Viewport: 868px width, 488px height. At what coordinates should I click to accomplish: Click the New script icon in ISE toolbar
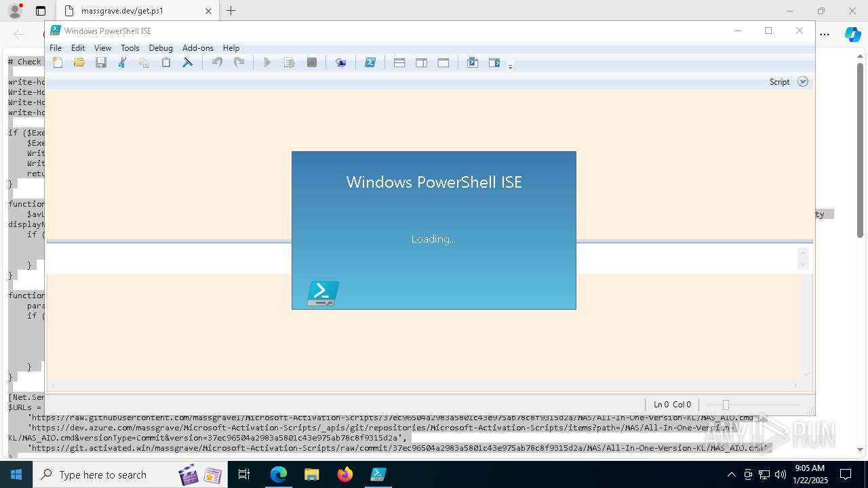(58, 63)
